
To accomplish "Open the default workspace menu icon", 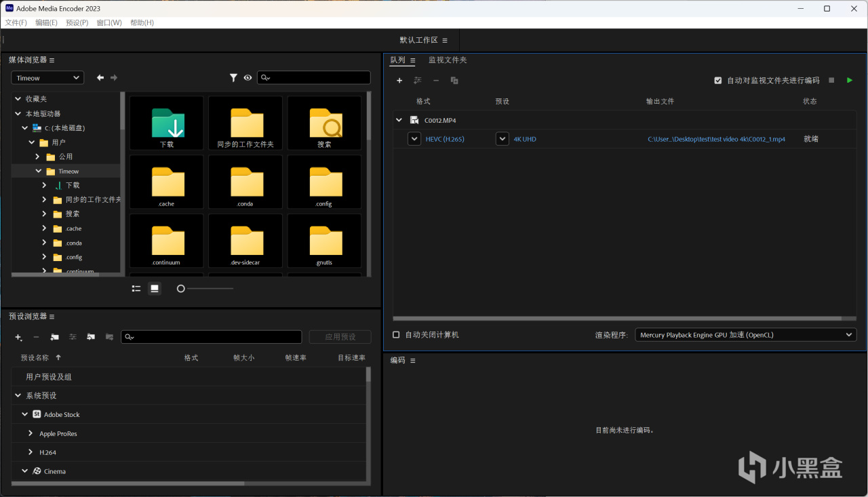I will pos(445,41).
